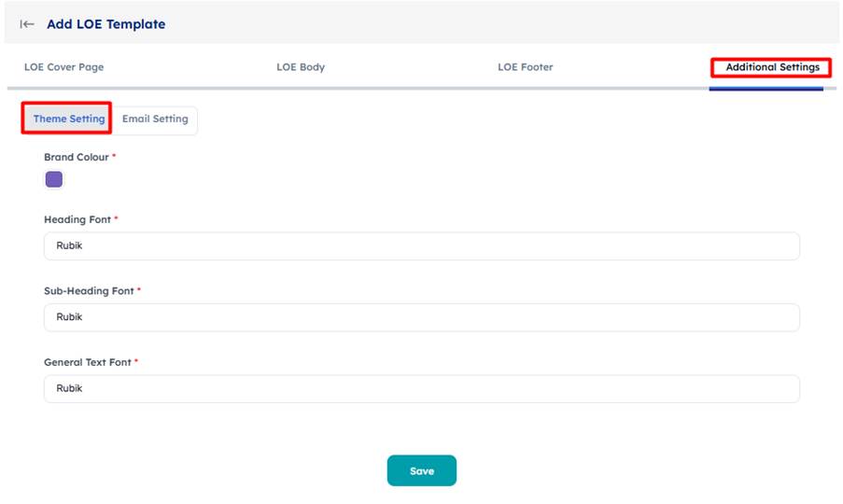Click the General Text Font label
This screenshot has width=843, height=504.
click(x=88, y=362)
